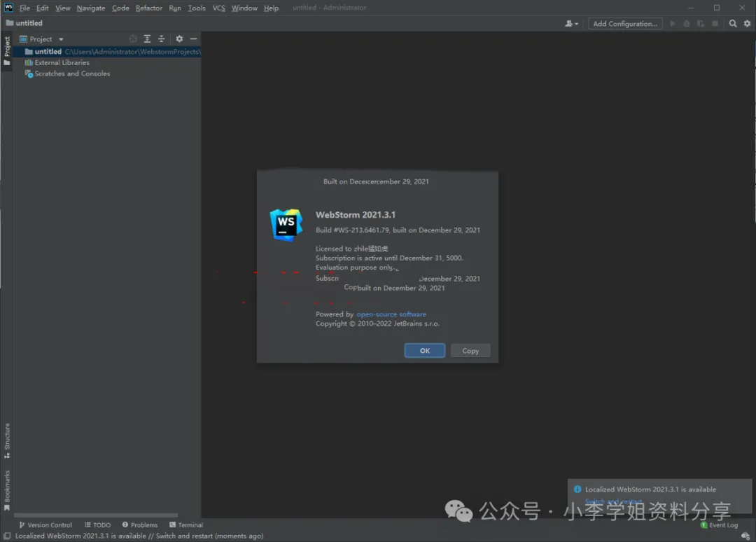Screen dimensions: 756x542
Task: Click the Subscription is active until text
Action: pyautogui.click(x=389, y=258)
